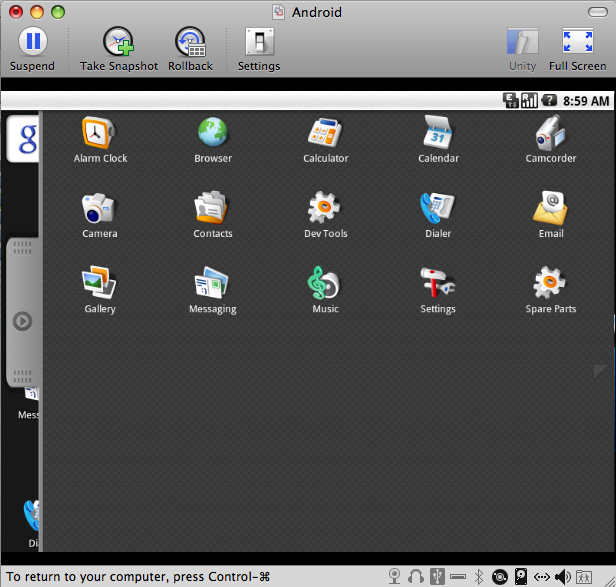Image resolution: width=616 pixels, height=587 pixels.
Task: Click the window resize grip corner
Action: (609, 580)
